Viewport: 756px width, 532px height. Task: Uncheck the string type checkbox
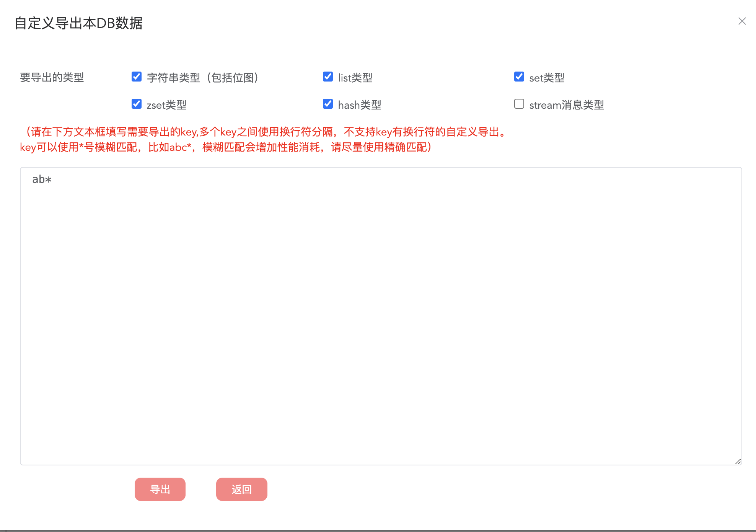pyautogui.click(x=137, y=77)
